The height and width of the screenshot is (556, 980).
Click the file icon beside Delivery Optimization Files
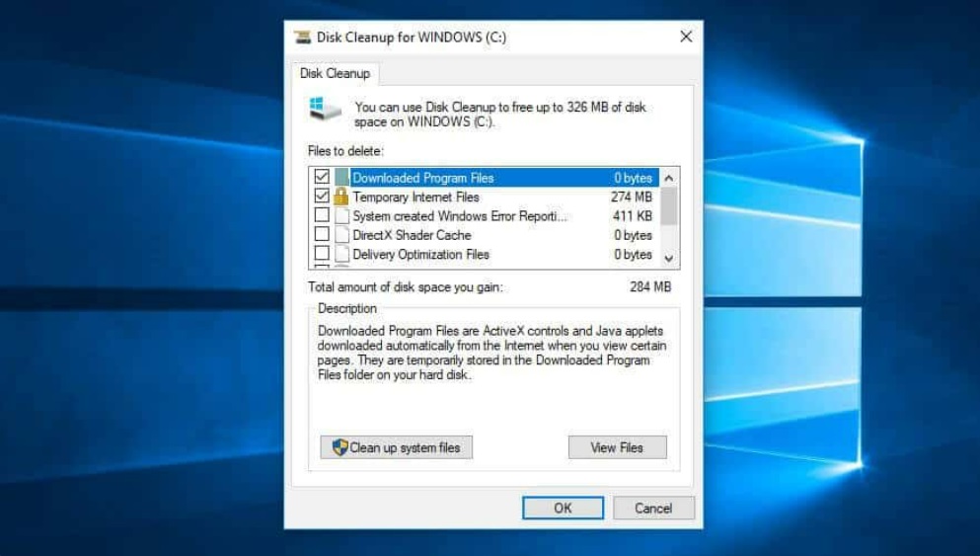pyautogui.click(x=341, y=254)
